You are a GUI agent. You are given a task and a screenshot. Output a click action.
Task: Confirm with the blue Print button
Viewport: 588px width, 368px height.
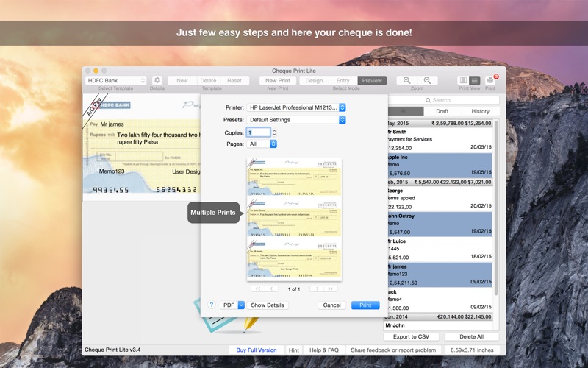(365, 305)
